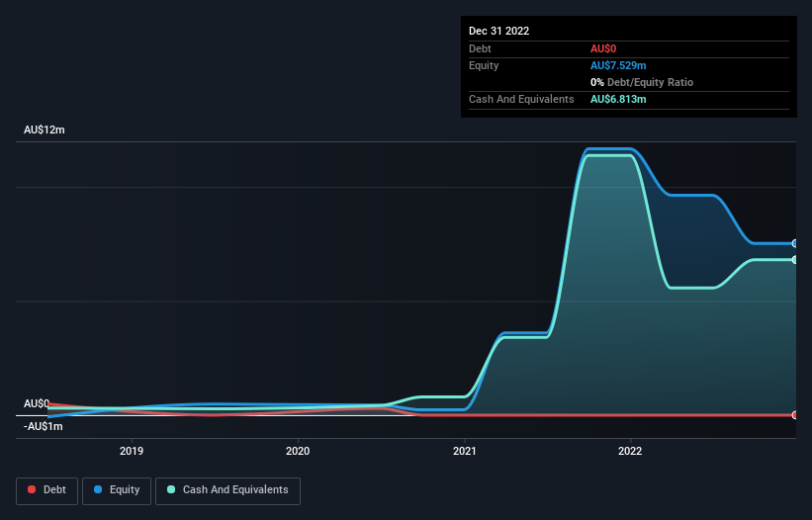
Task: Click Cash And Equivalents label in tooltip
Action: [x=521, y=99]
